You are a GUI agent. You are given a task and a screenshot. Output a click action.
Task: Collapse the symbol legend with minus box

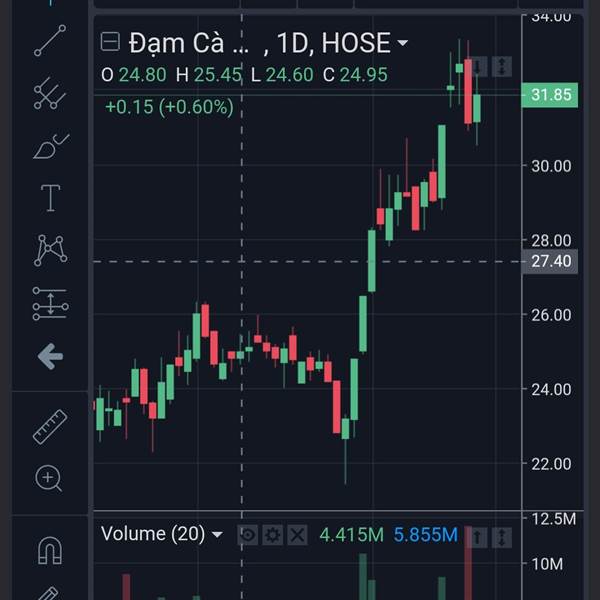point(110,42)
